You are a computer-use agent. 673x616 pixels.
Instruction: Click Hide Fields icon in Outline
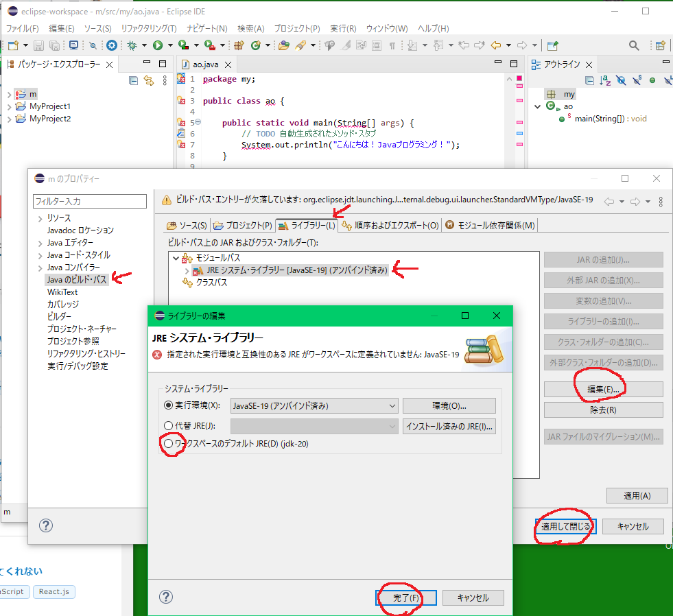pos(621,80)
